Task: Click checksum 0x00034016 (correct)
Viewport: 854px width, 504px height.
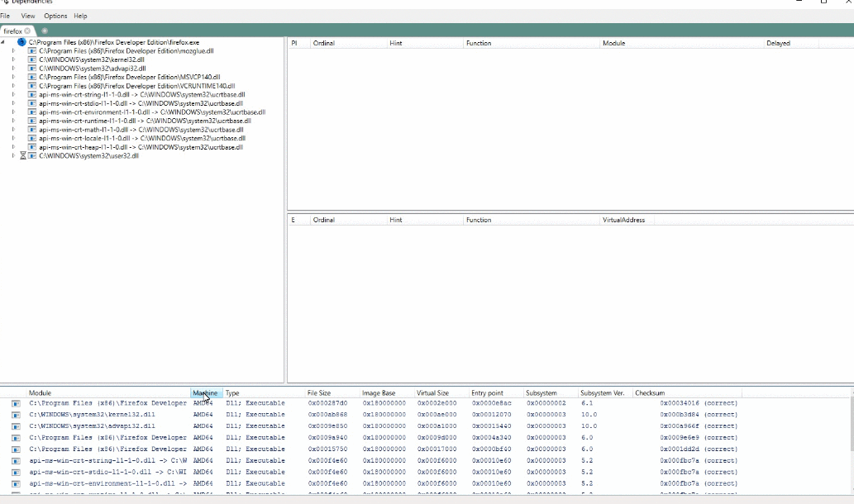Action: (699, 403)
